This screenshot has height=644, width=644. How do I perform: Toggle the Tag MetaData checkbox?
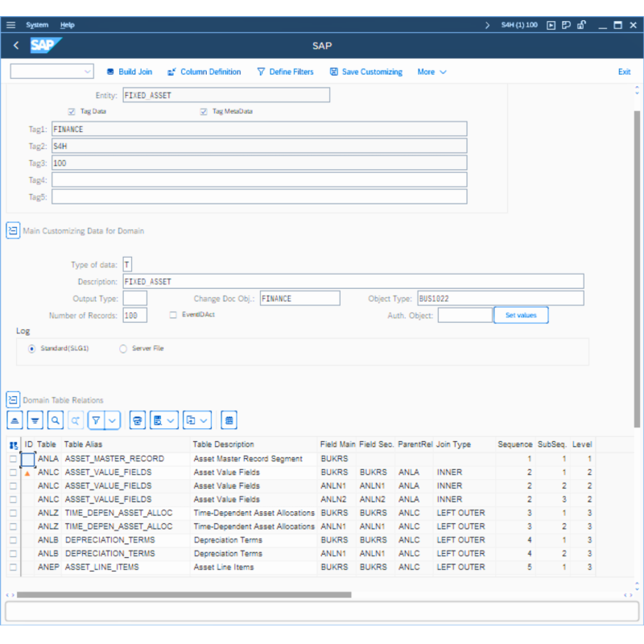tap(204, 112)
